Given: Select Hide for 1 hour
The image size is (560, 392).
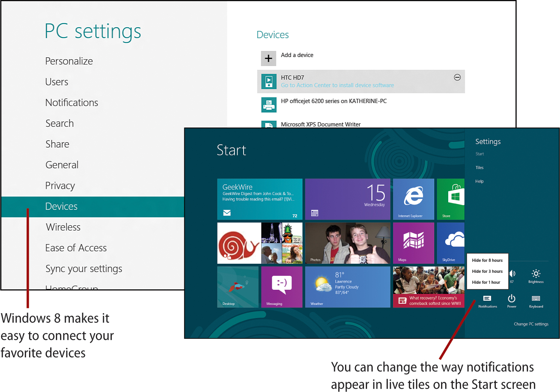Looking at the screenshot, I should point(486,282).
